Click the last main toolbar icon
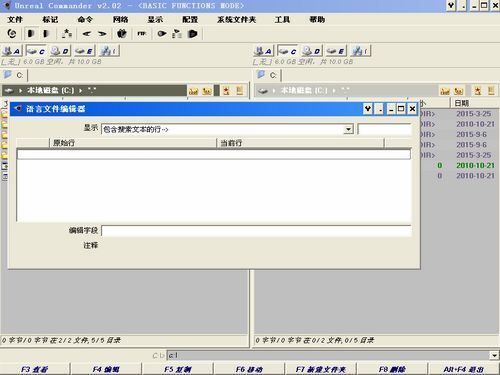This screenshot has height=375, width=500. coord(193,34)
